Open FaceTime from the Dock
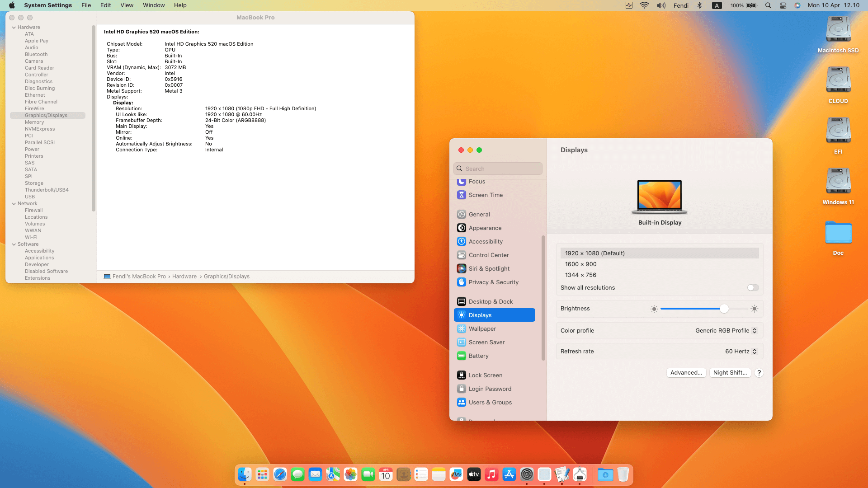Viewport: 868px width, 488px height. pyautogui.click(x=368, y=474)
